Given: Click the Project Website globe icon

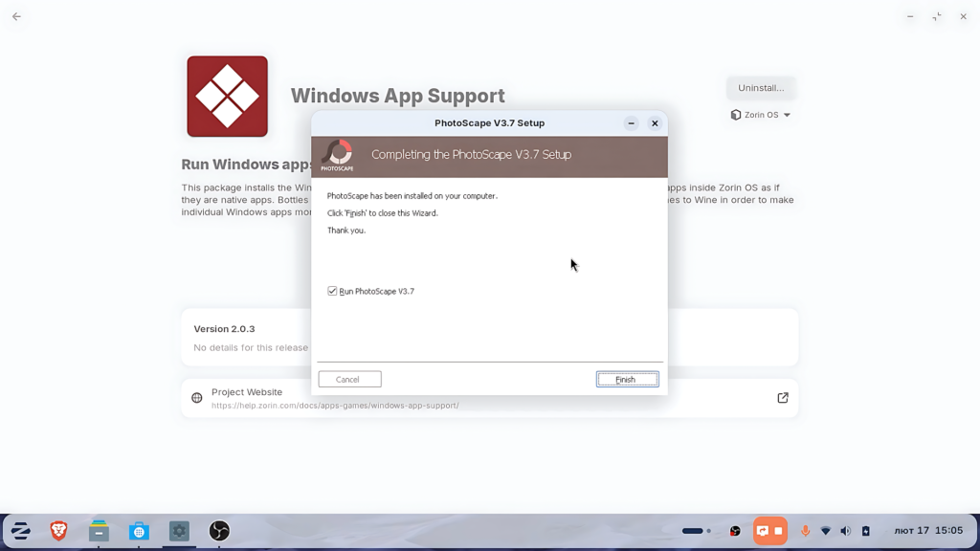Looking at the screenshot, I should (x=197, y=398).
